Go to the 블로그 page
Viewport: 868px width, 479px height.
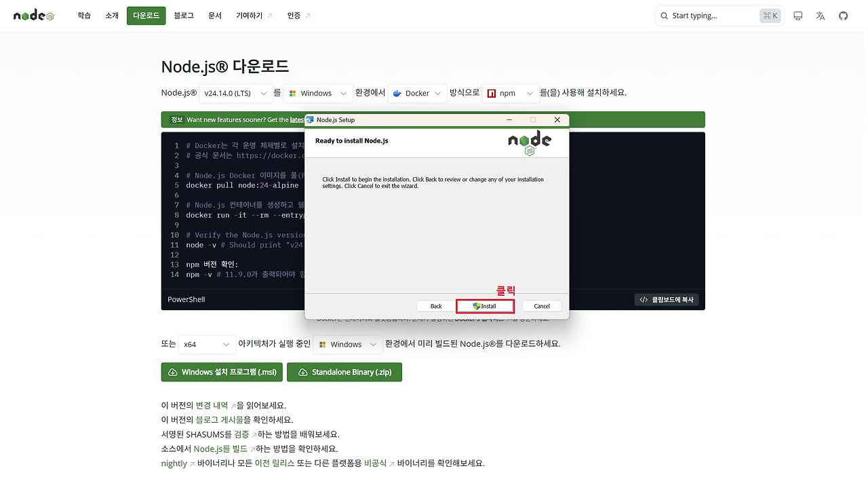coord(183,16)
